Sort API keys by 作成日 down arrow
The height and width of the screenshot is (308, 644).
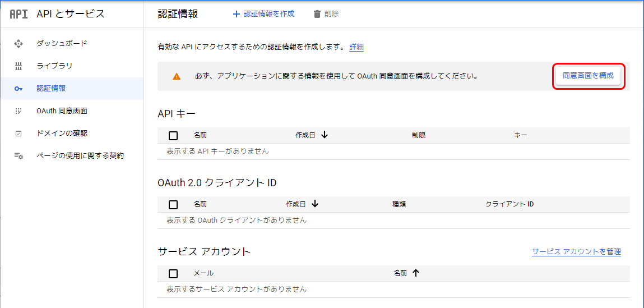(324, 135)
